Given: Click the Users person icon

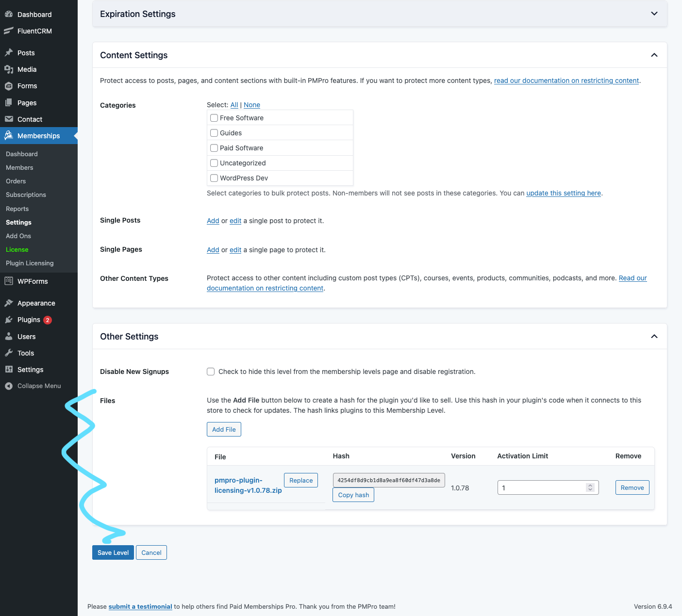Looking at the screenshot, I should [x=9, y=336].
